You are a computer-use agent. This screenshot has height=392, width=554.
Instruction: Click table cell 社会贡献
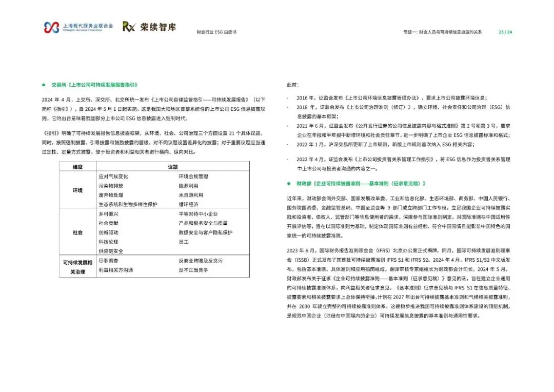pyautogui.click(x=108, y=223)
